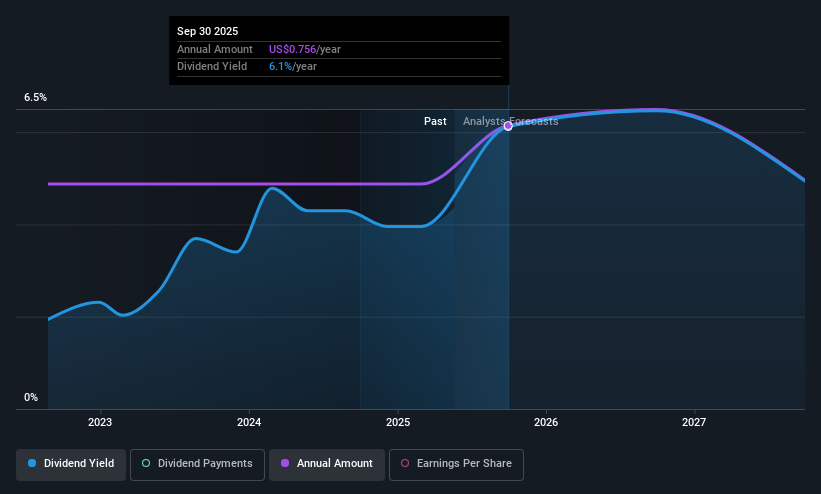This screenshot has height=494, width=821.
Task: Click the blue Dividend Yield legend dot
Action: 32,464
